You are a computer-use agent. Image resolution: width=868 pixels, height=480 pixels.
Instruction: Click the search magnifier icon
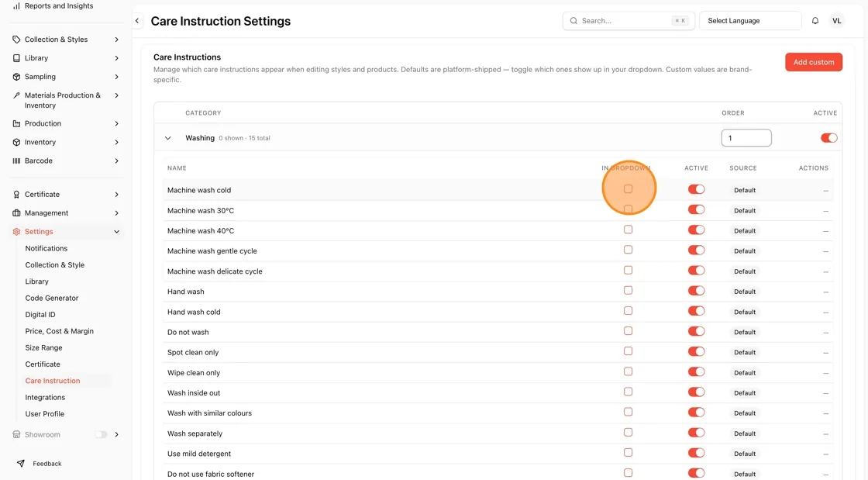573,20
